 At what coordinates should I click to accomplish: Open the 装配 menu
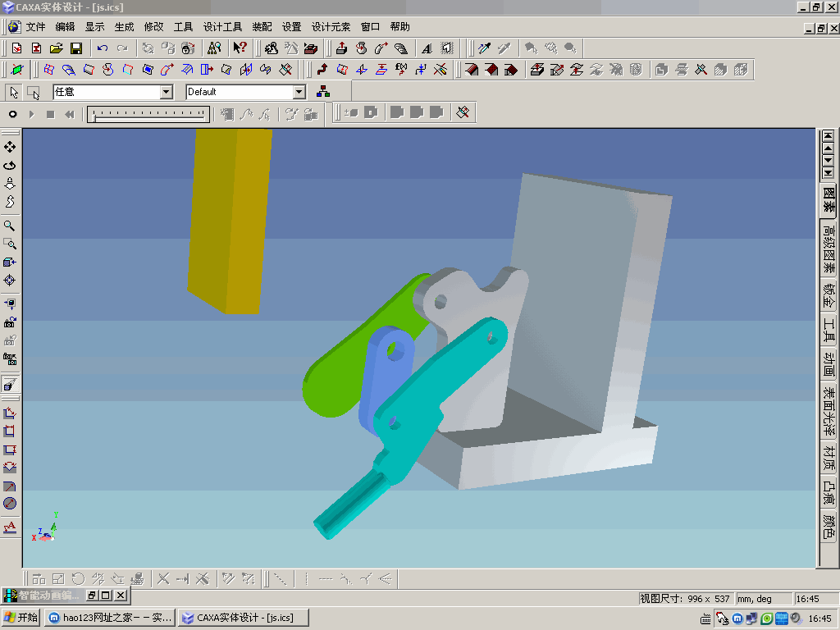coord(262,27)
